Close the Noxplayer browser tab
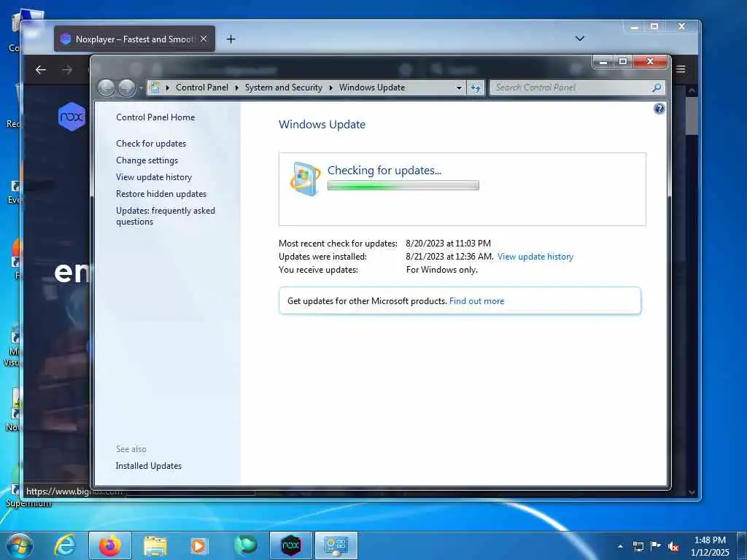This screenshot has height=560, width=747. pos(204,39)
